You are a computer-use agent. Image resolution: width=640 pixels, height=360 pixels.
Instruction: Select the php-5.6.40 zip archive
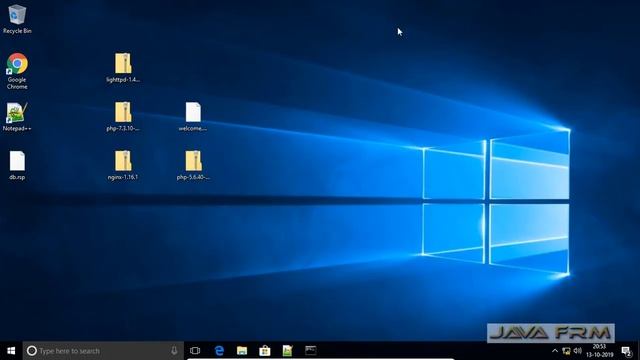click(193, 165)
